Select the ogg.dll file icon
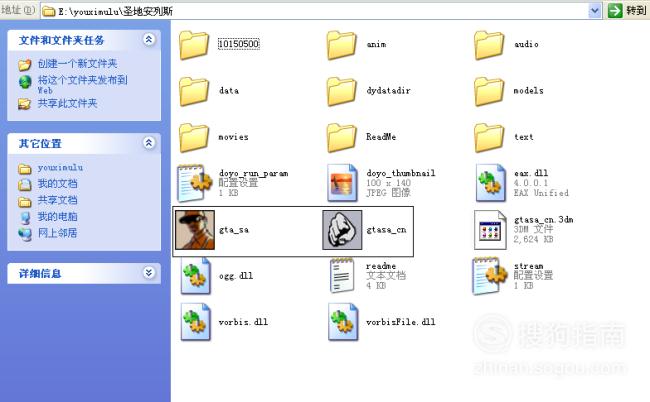The height and width of the screenshot is (402, 650). tap(195, 276)
